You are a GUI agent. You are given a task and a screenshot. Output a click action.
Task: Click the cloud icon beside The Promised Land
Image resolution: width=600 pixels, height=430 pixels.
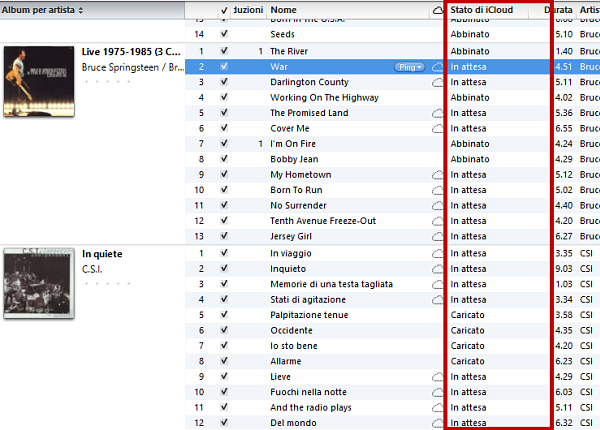pyautogui.click(x=436, y=113)
